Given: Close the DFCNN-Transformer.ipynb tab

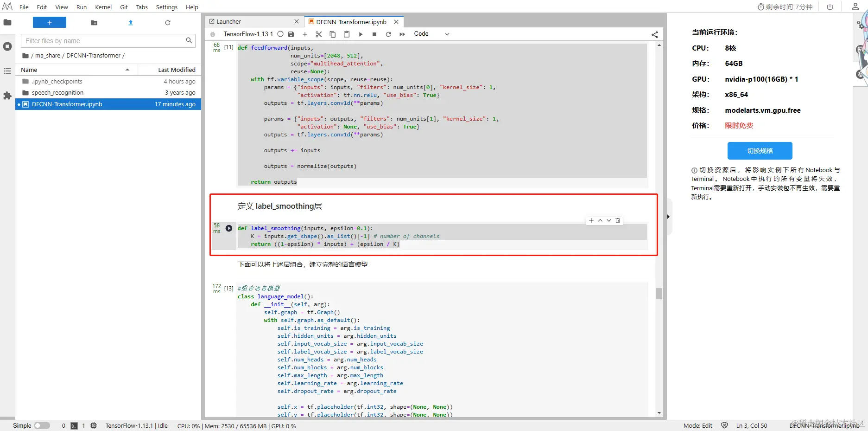Looking at the screenshot, I should coord(396,22).
